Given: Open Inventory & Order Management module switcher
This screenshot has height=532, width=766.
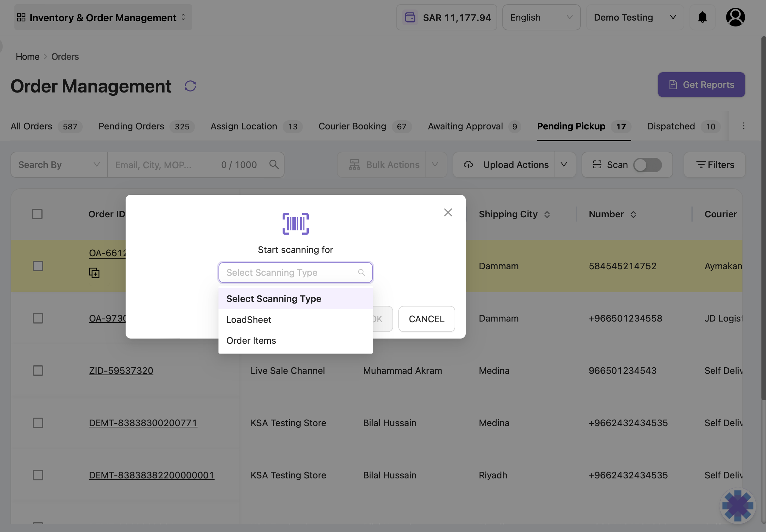Looking at the screenshot, I should pos(103,17).
